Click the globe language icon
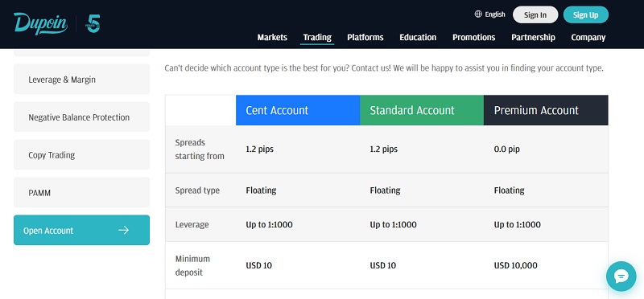This screenshot has width=644, height=299. point(478,14)
